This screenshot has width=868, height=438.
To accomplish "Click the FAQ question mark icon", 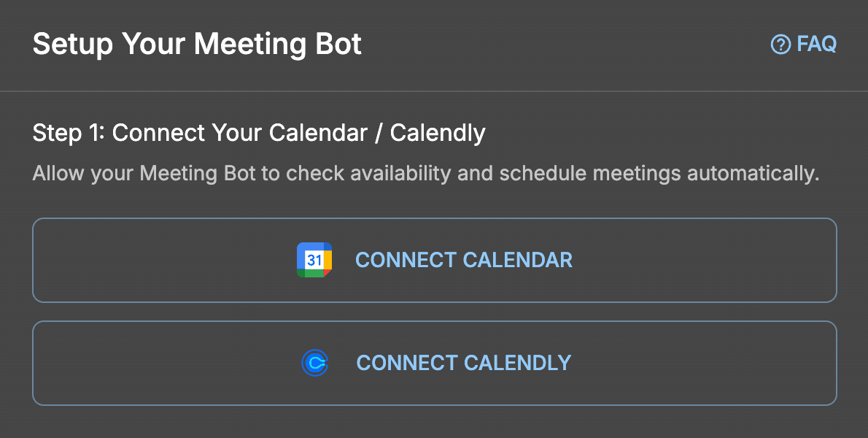I will coord(780,45).
